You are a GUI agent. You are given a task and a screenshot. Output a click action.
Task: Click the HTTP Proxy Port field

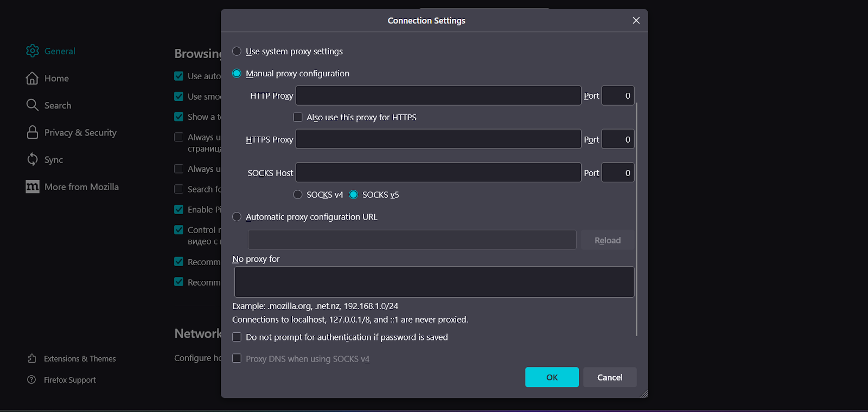coord(618,95)
